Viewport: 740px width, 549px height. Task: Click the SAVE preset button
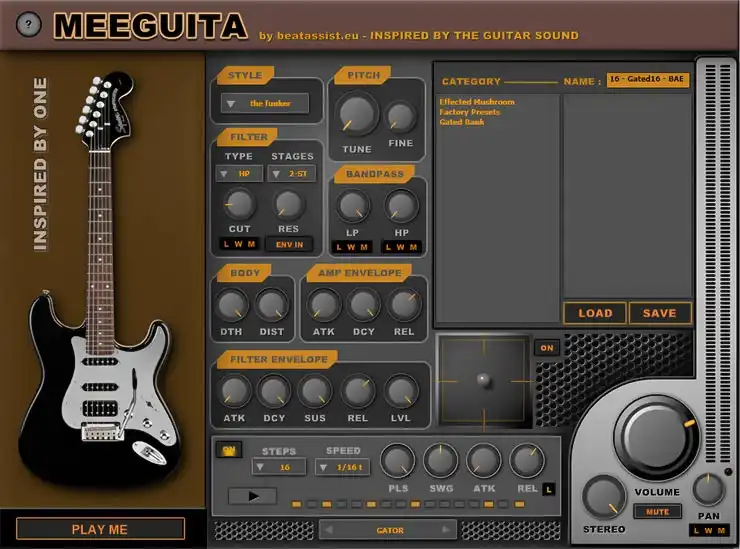coord(660,313)
